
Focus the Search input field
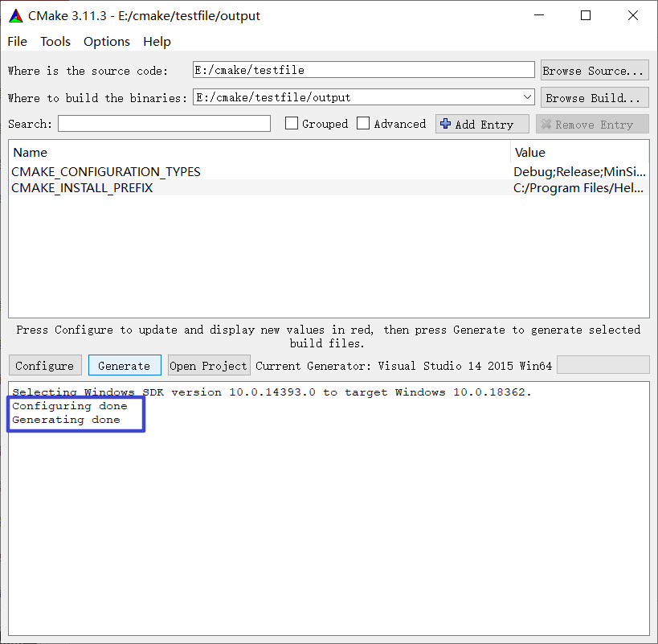point(164,124)
